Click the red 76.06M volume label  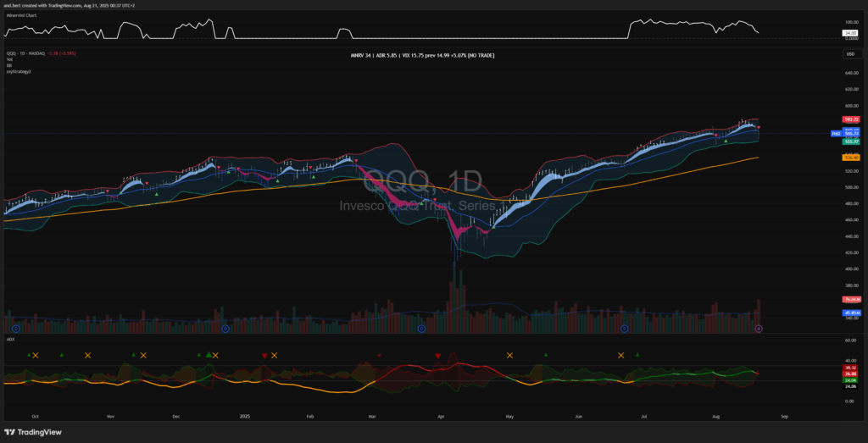click(852, 300)
